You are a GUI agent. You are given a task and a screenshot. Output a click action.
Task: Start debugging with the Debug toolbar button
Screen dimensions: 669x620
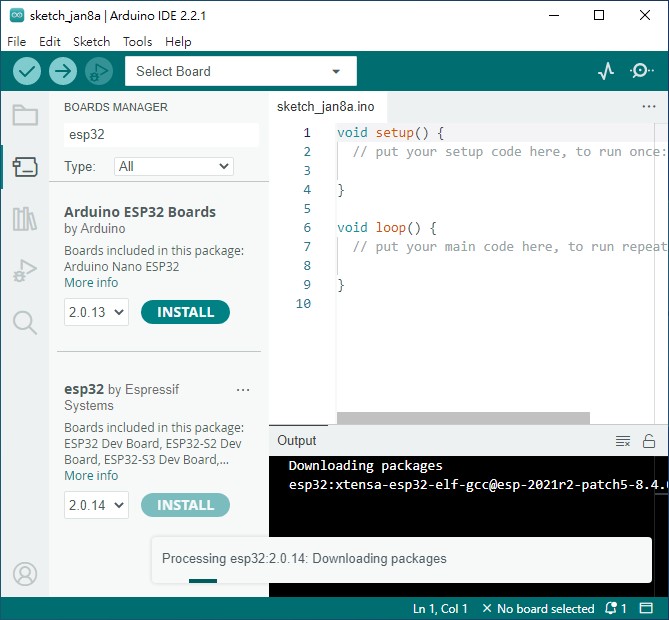pos(99,71)
